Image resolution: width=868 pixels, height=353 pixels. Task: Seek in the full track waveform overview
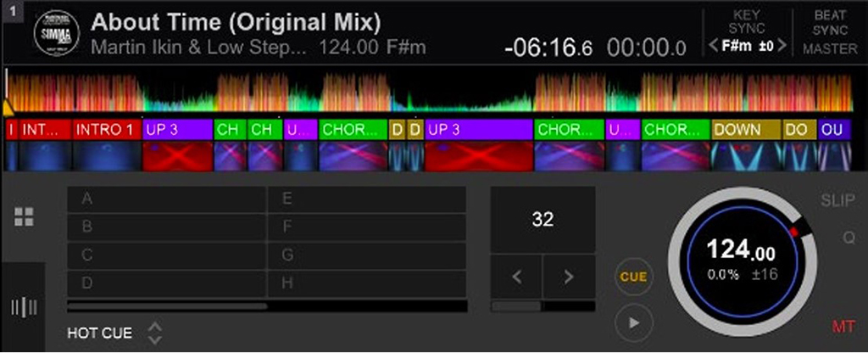(x=429, y=92)
